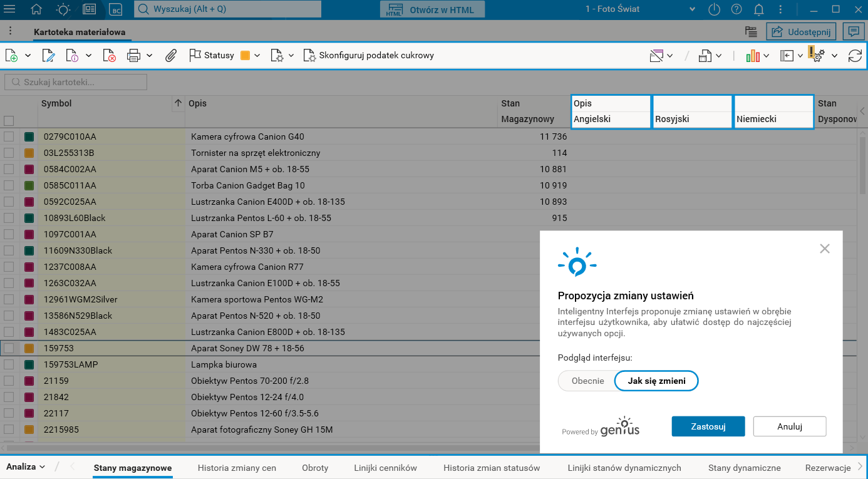Open the Historia zmiany cen tab
The image size is (868, 479).
[x=237, y=468]
